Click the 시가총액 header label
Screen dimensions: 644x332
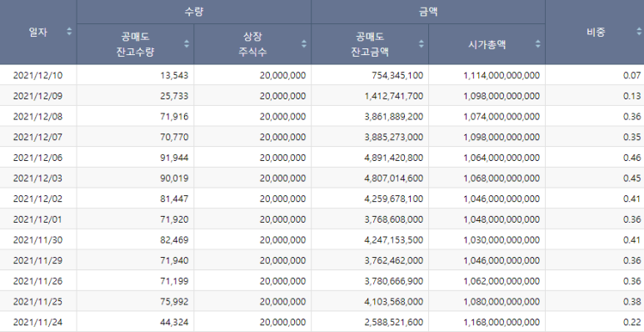tap(487, 44)
